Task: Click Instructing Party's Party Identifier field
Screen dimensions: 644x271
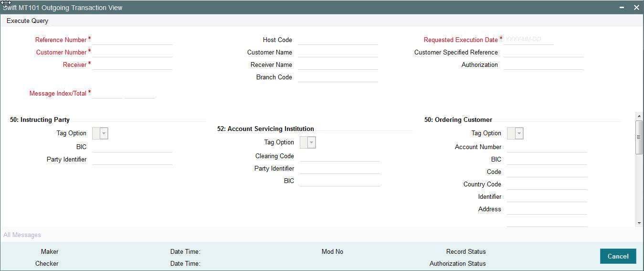Action: 132,159
